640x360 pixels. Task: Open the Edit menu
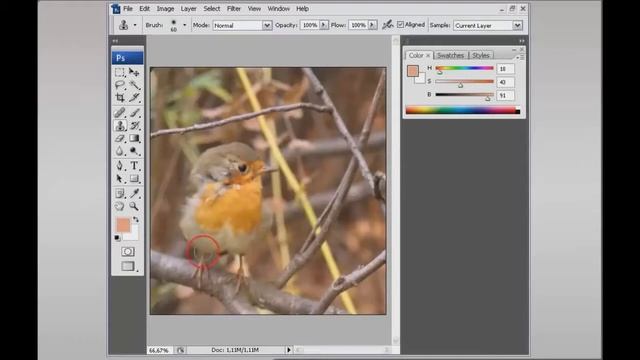pyautogui.click(x=144, y=9)
